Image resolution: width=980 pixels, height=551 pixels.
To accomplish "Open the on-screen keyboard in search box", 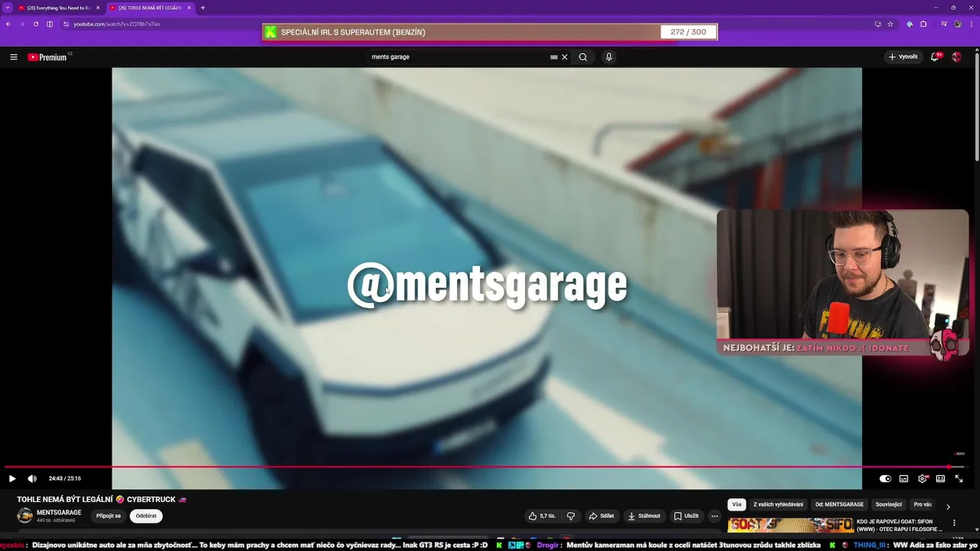I will tap(554, 57).
